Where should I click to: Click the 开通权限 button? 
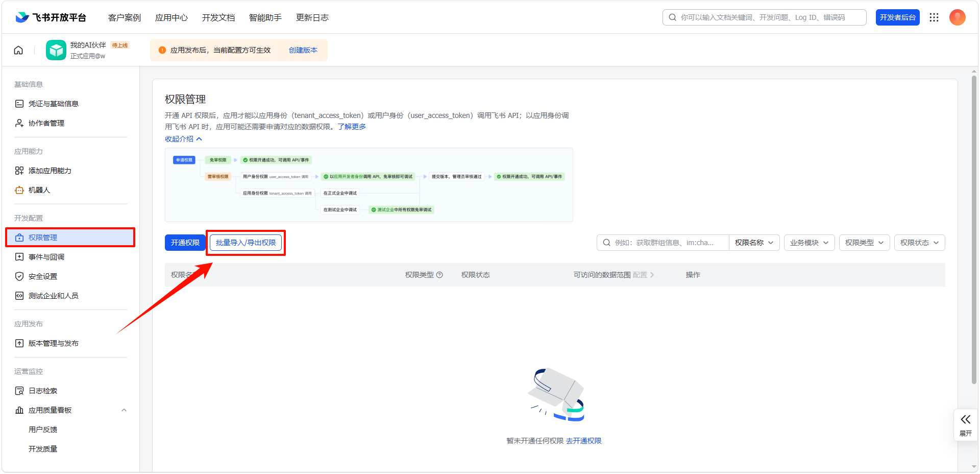point(185,243)
